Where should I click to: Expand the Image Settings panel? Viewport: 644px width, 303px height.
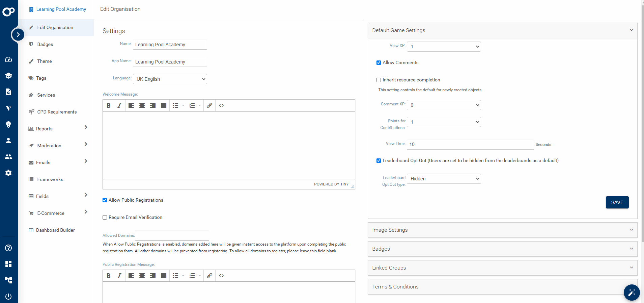tap(502, 230)
